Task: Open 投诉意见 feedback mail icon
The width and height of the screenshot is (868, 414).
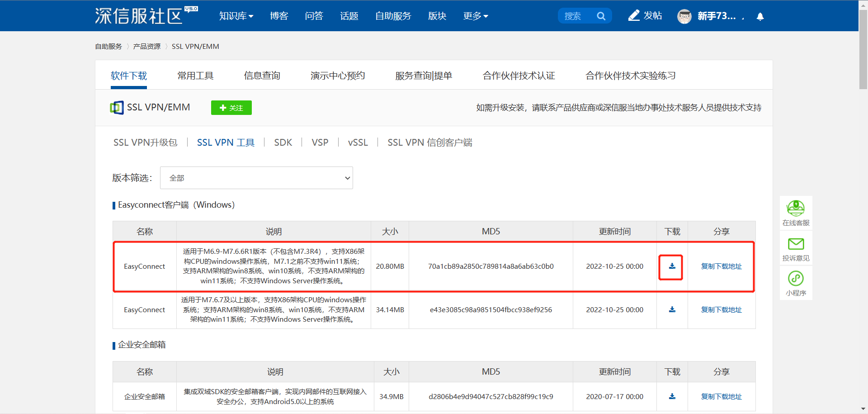Action: coord(796,249)
